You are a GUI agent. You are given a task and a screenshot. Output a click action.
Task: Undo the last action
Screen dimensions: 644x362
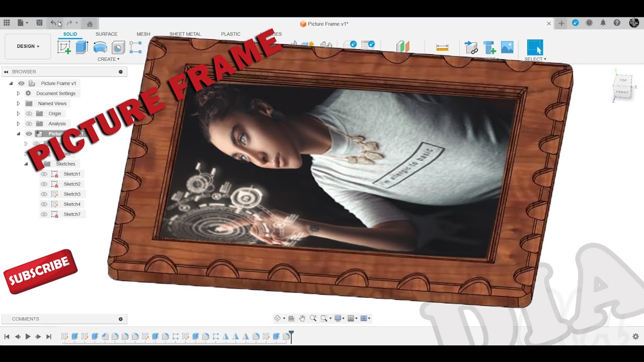click(53, 23)
